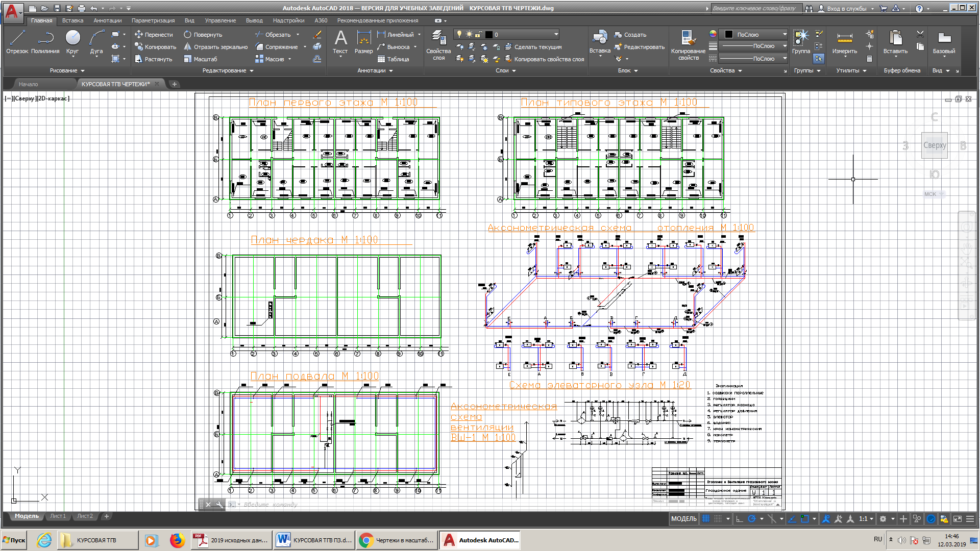
Task: Open Свойства слоя layer properties
Action: click(438, 45)
